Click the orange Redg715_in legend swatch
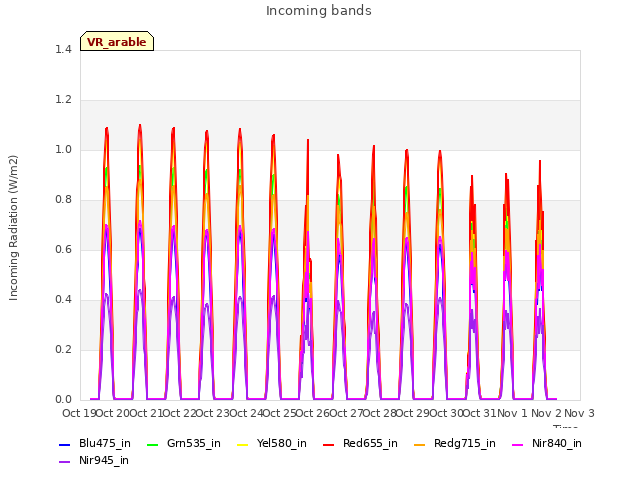This screenshot has height=480, width=640. pos(419,444)
